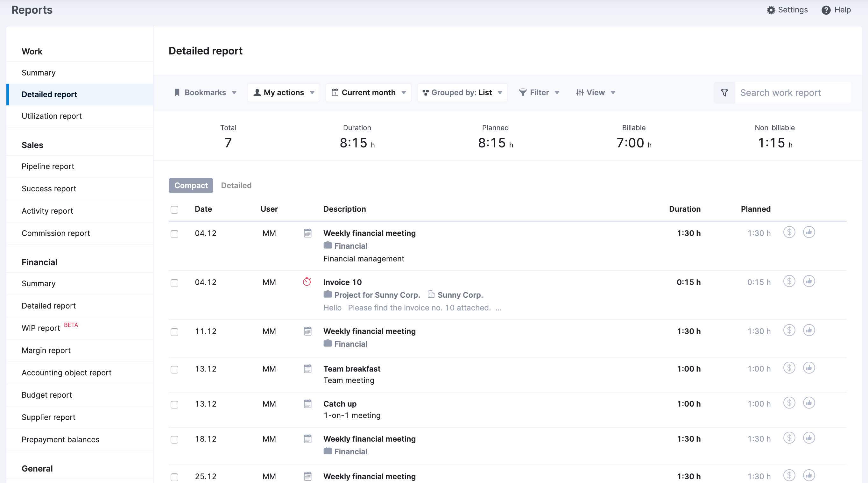Toggle billable dollar icon on 25.12 meeting row
Image resolution: width=868 pixels, height=483 pixels.
789,475
